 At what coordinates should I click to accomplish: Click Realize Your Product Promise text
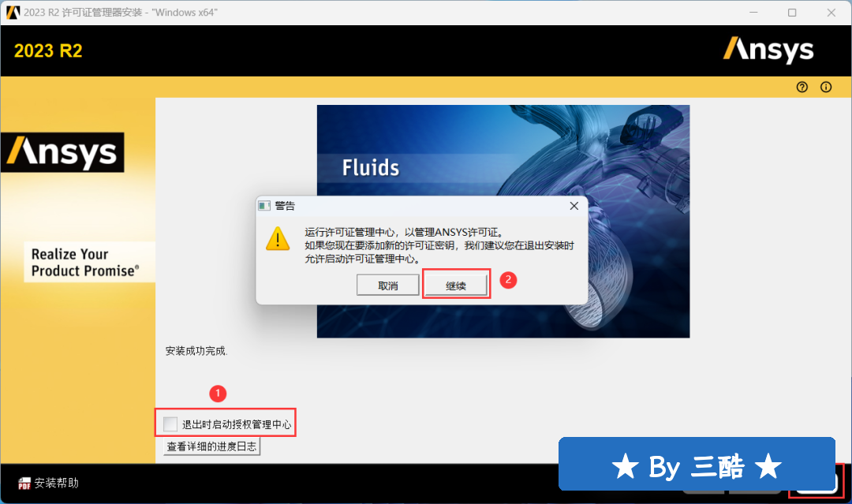pos(85,263)
